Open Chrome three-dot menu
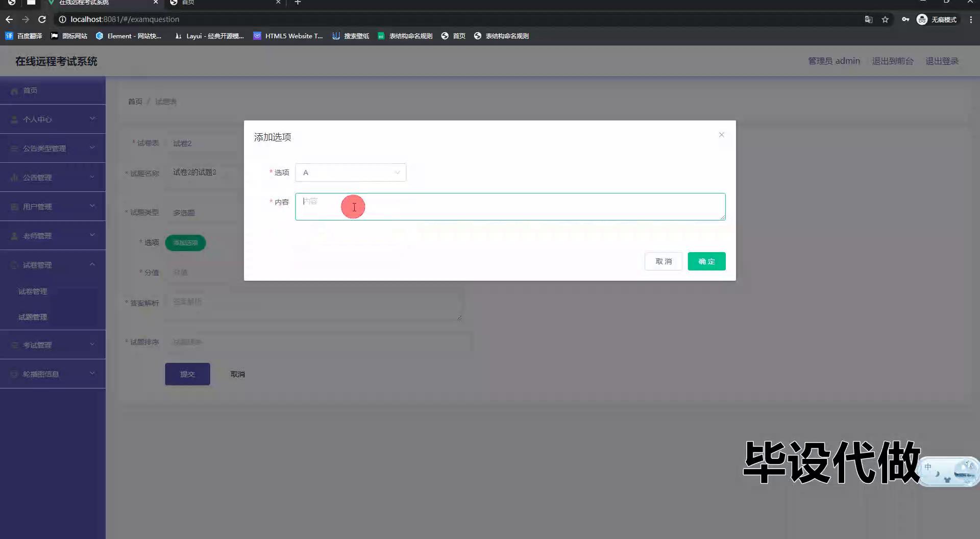The height and width of the screenshot is (539, 980). coord(970,19)
